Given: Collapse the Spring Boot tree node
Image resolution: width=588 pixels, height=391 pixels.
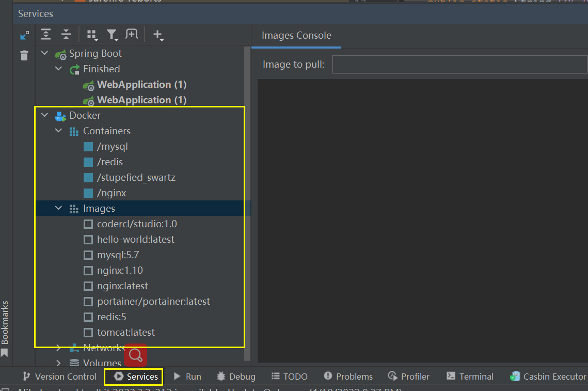Looking at the screenshot, I should (x=44, y=53).
